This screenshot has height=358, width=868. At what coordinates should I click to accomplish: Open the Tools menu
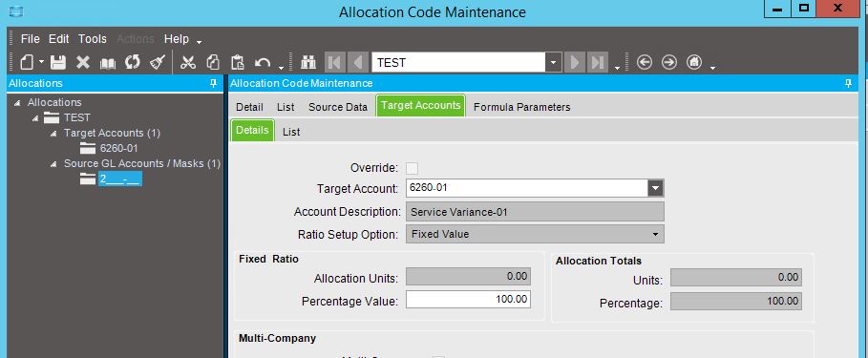click(92, 39)
